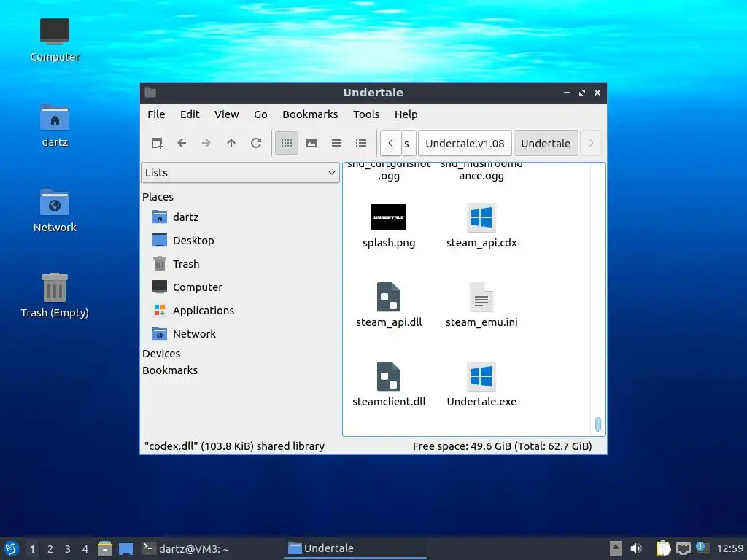
Task: Minimize the Undertale window
Action: [x=566, y=93]
